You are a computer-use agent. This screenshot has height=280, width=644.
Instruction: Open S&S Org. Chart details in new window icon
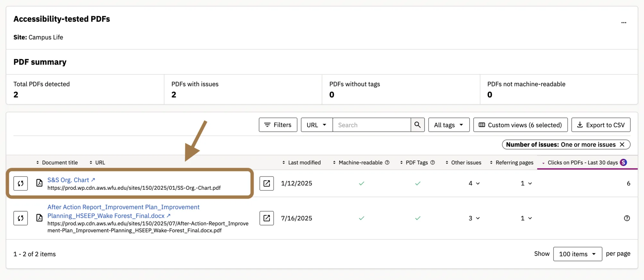click(x=267, y=183)
